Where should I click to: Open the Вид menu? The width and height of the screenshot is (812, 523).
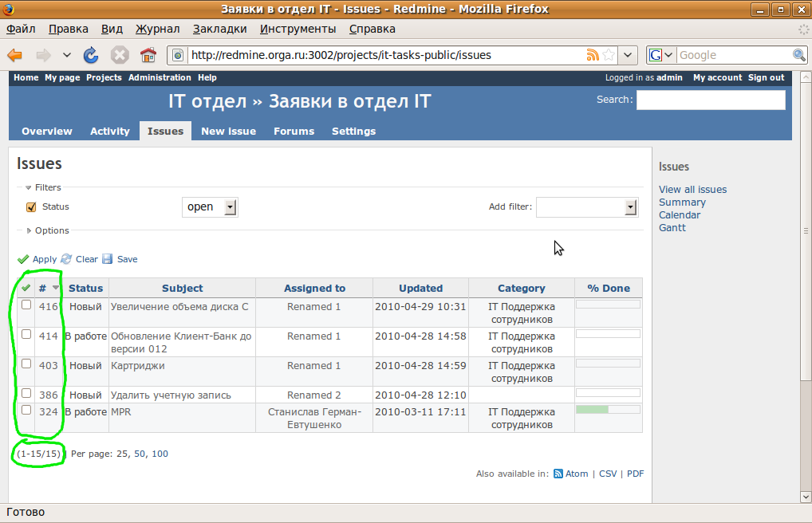point(112,29)
